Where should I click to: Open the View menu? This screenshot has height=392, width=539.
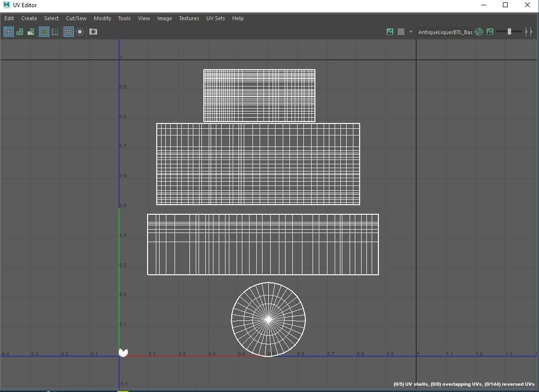[x=144, y=18]
